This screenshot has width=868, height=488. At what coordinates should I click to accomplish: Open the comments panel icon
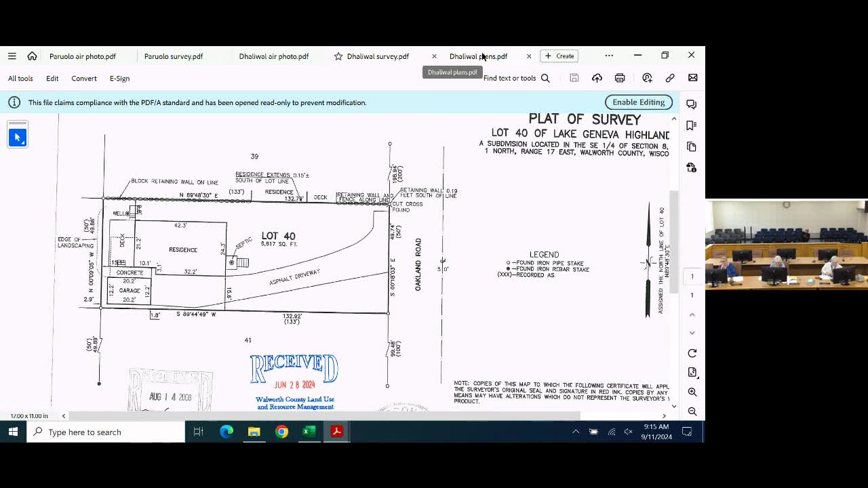coord(692,104)
